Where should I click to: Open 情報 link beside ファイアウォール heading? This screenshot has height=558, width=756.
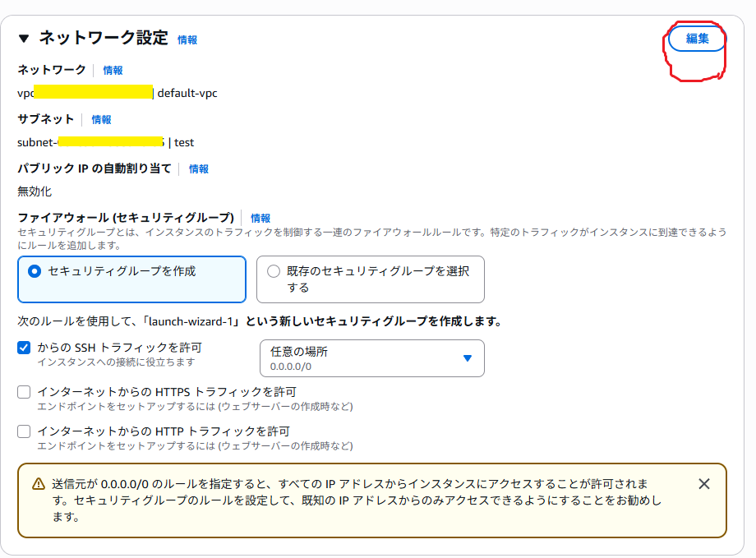pyautogui.click(x=260, y=219)
